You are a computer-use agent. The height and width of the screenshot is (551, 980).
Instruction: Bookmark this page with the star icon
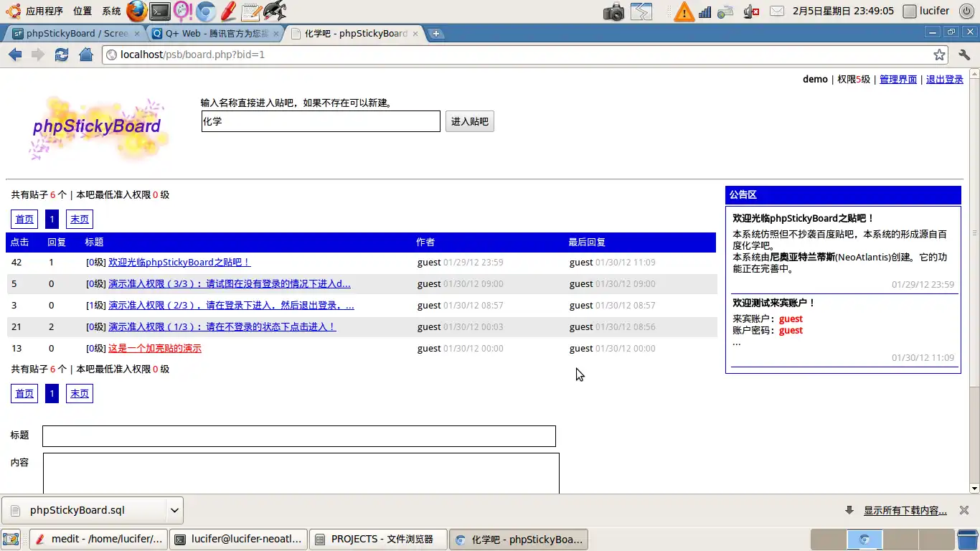point(939,55)
